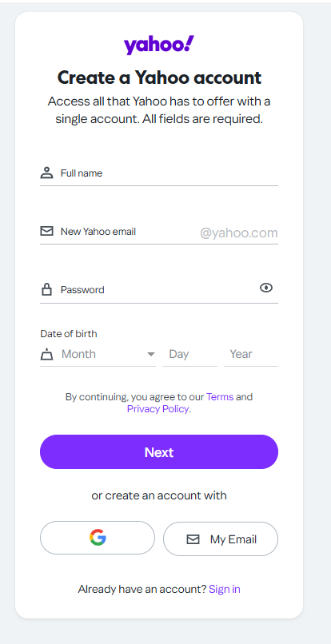Toggle password visibility with eye icon

266,288
